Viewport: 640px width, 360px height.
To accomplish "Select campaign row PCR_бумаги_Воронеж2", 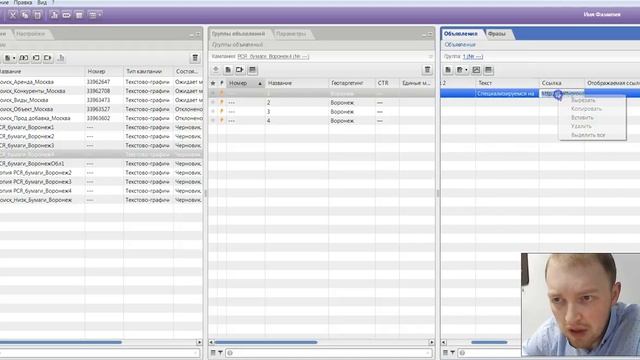I will click(x=101, y=136).
